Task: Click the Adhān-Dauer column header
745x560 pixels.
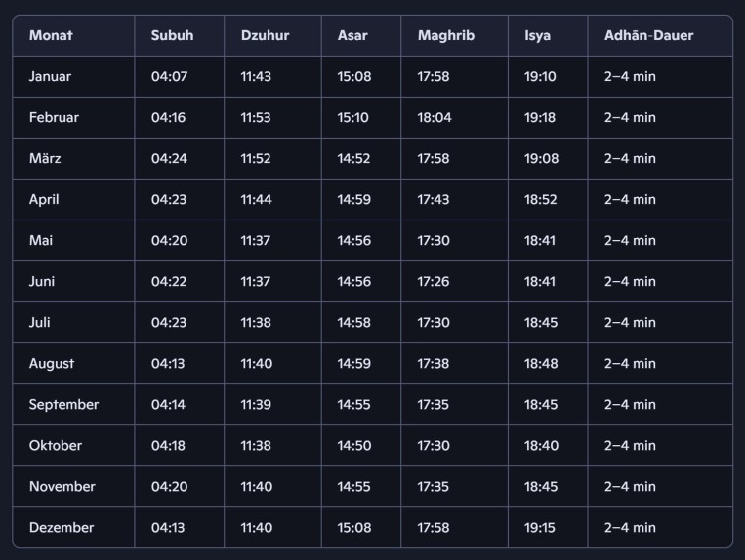Action: click(648, 35)
